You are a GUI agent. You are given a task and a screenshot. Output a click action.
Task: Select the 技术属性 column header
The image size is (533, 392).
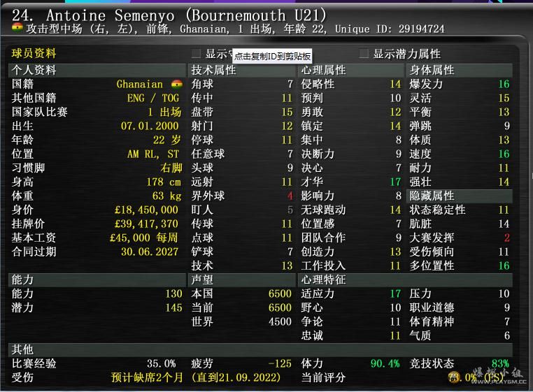click(x=243, y=70)
